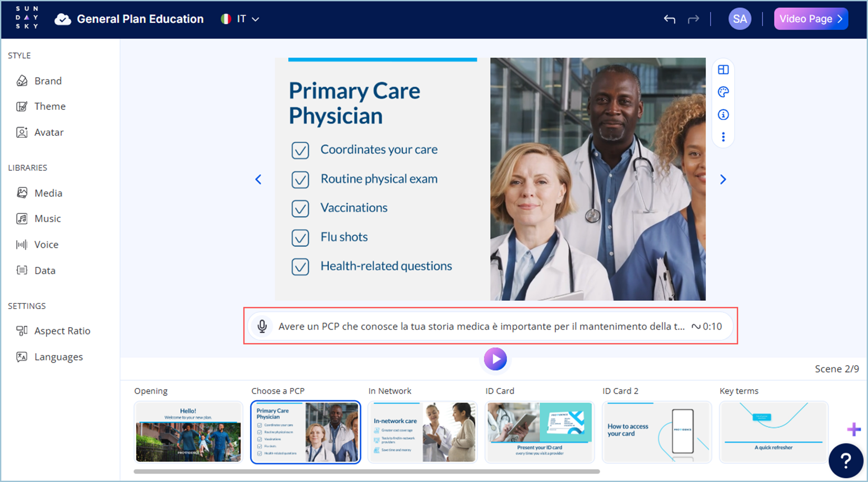Open the Voice library
Image resolution: width=868 pixels, height=482 pixels.
46,245
